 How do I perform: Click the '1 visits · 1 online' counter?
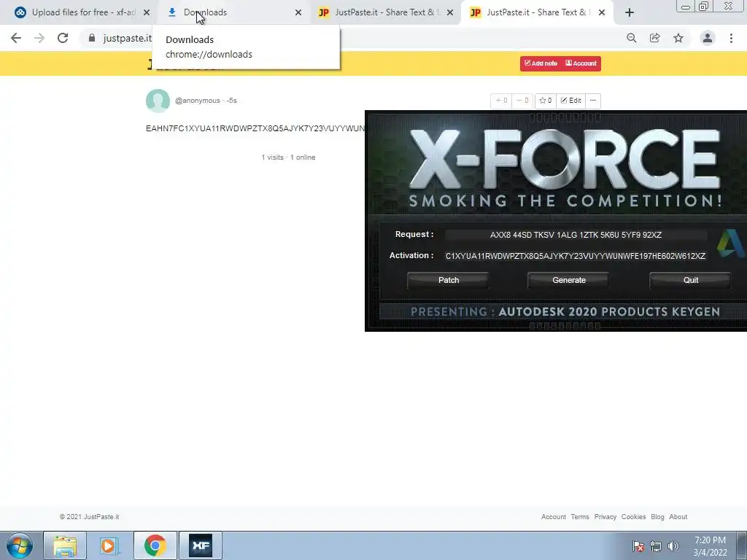click(288, 157)
